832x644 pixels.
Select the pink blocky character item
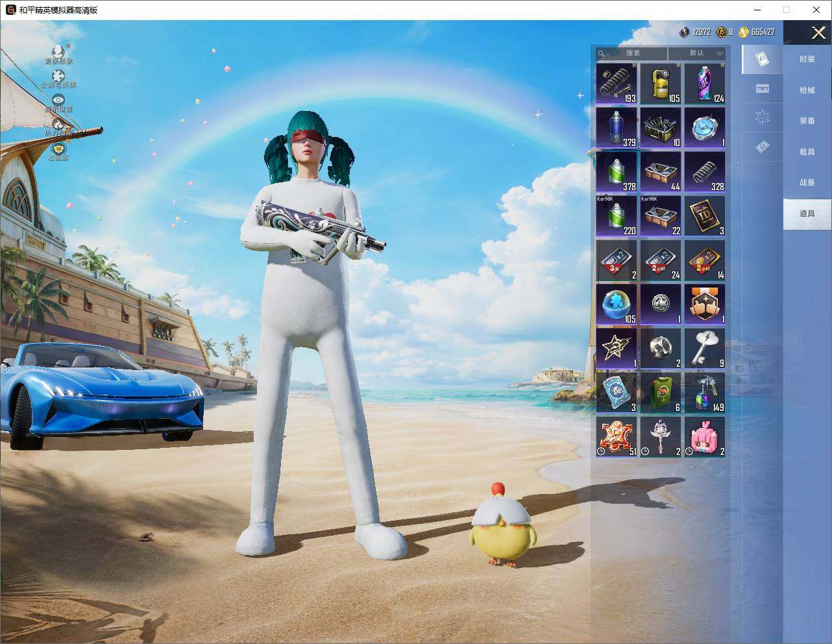(x=704, y=436)
